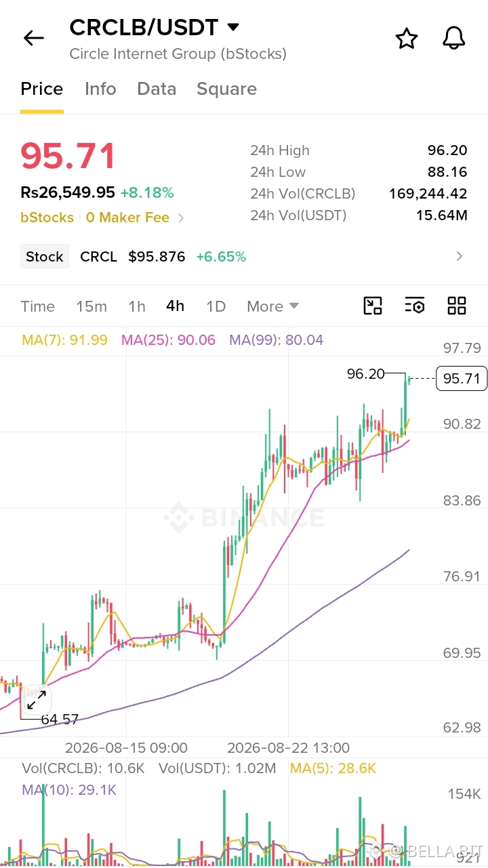The width and height of the screenshot is (488, 868).
Task: Tap the MA(25): 90.06 indicator label
Action: (x=168, y=340)
